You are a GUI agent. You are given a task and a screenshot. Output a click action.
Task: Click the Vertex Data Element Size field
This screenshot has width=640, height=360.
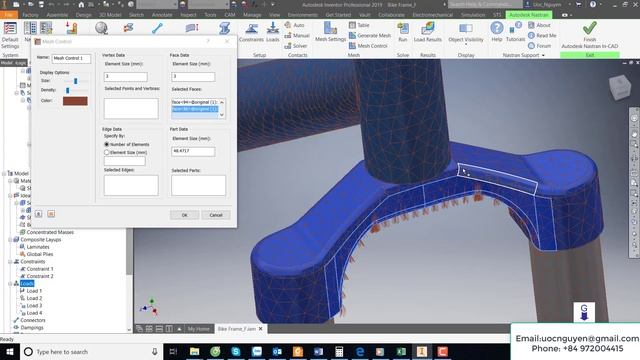(126, 77)
